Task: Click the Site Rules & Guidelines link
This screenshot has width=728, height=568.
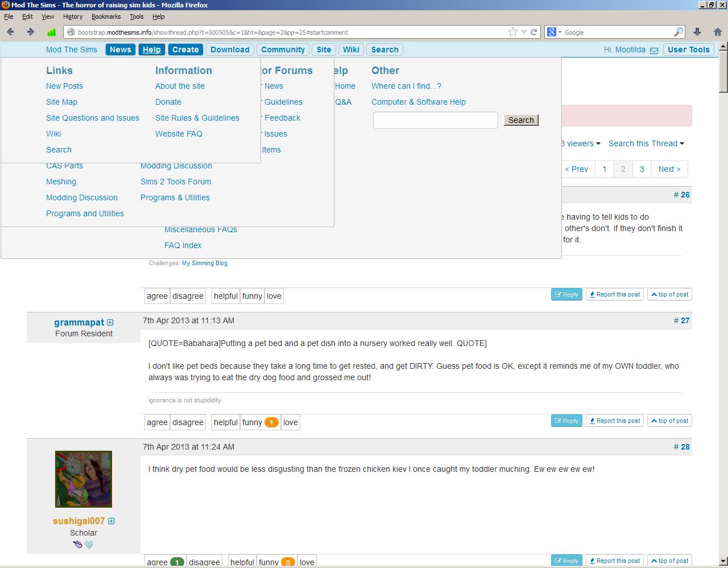Action: pos(197,118)
